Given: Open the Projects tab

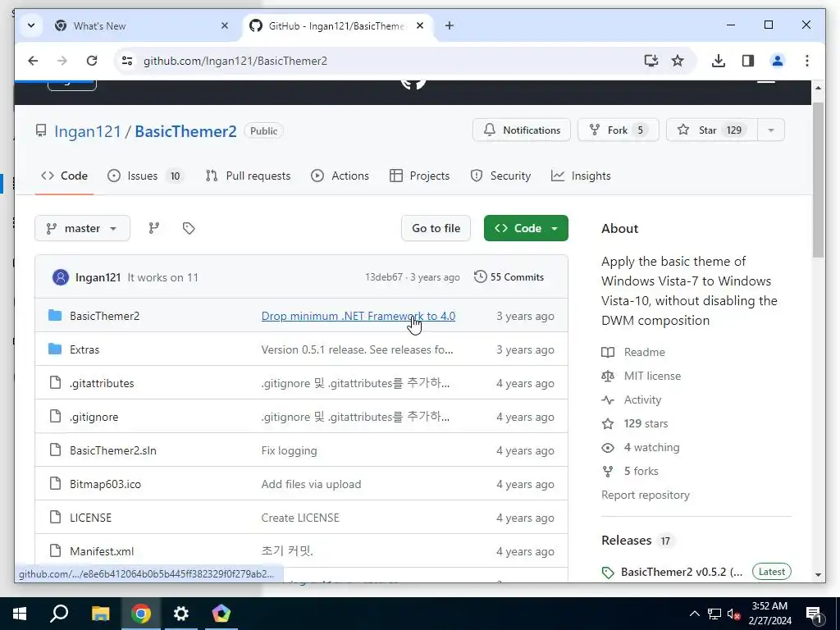Looking at the screenshot, I should click(x=419, y=176).
